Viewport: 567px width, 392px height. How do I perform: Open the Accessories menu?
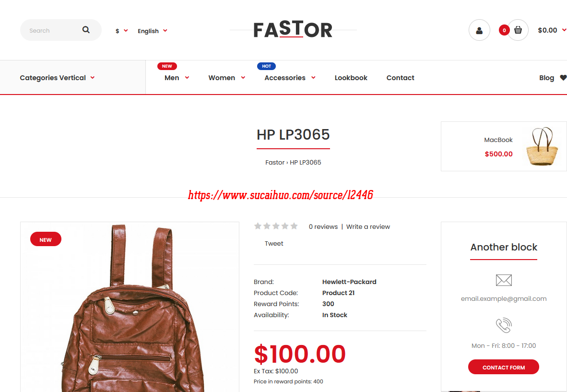(290, 78)
